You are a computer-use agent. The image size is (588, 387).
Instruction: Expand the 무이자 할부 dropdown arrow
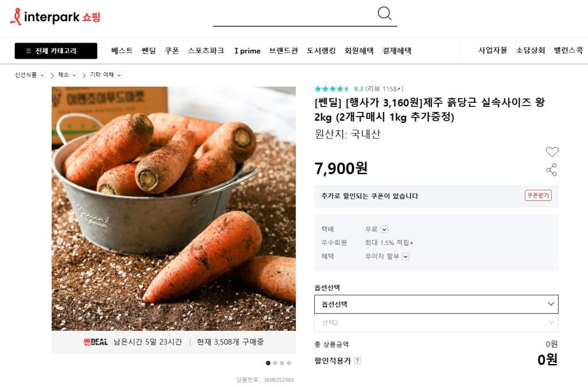[x=405, y=257]
